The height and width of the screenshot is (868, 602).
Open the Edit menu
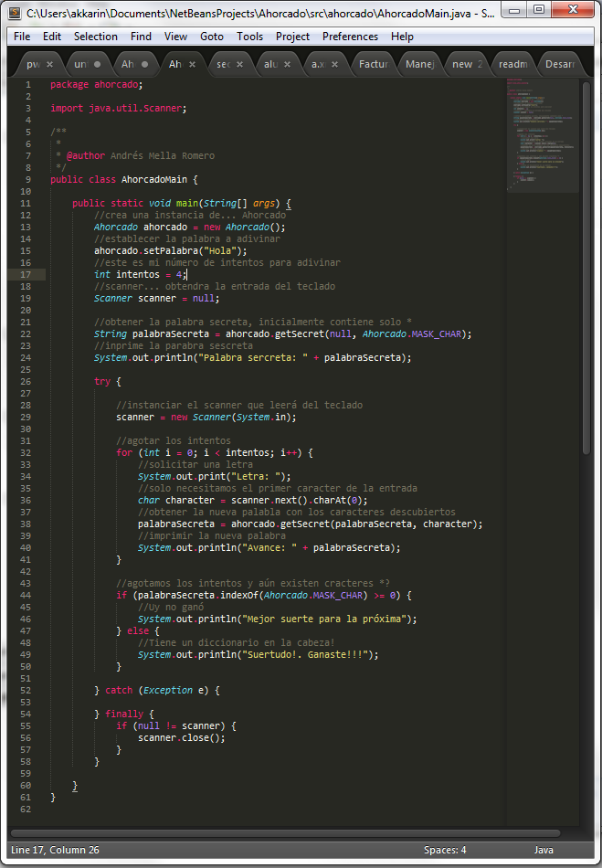52,37
